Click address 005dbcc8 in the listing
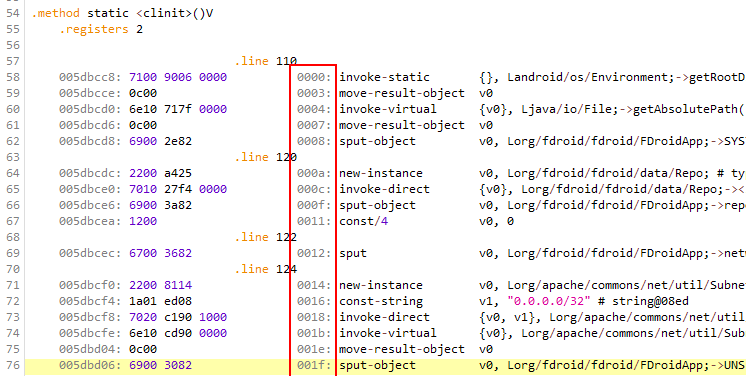The image size is (746, 376). pyautogui.click(x=90, y=77)
